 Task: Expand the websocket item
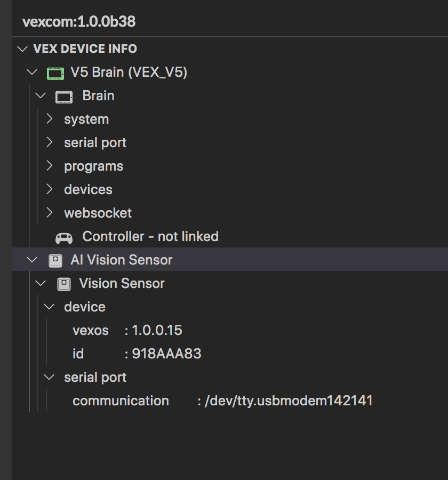[49, 213]
